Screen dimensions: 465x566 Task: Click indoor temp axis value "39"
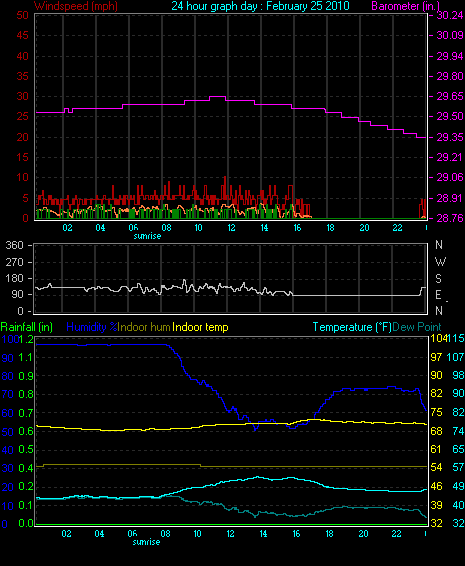[436, 505]
